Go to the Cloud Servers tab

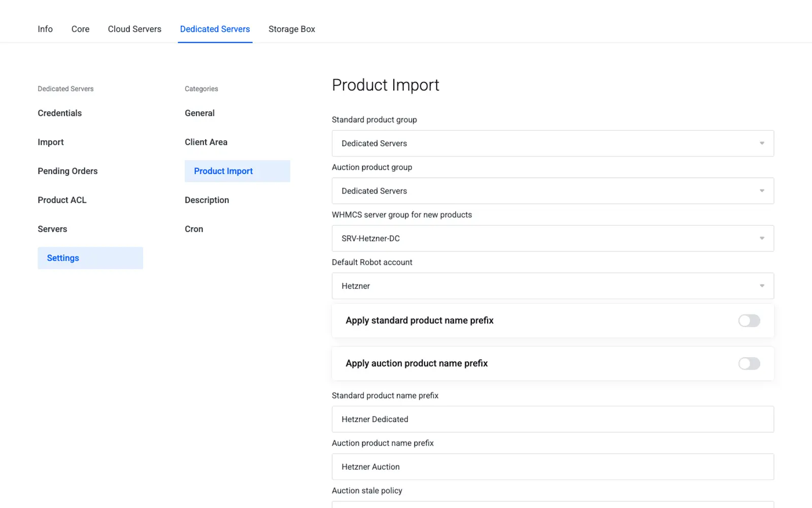click(x=134, y=29)
